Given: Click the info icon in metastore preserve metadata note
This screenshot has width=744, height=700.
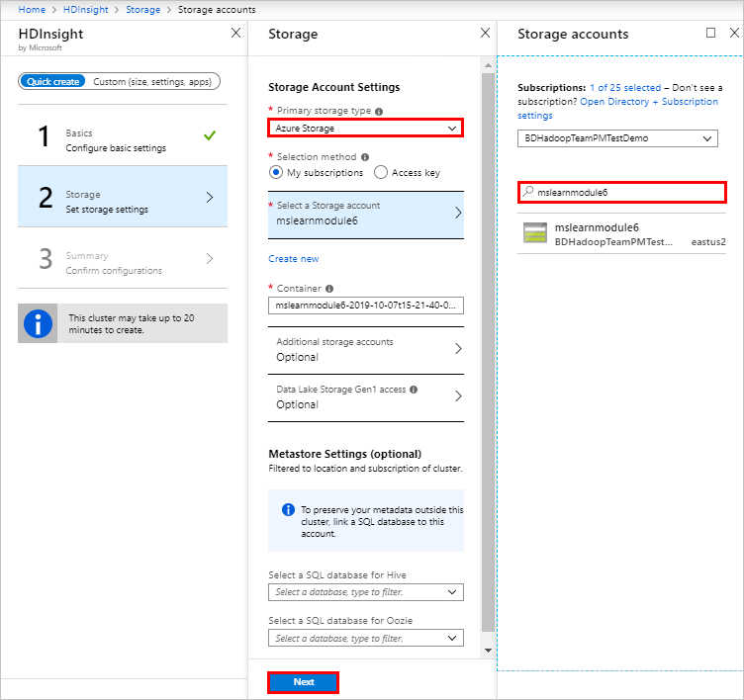Looking at the screenshot, I should tap(288, 509).
